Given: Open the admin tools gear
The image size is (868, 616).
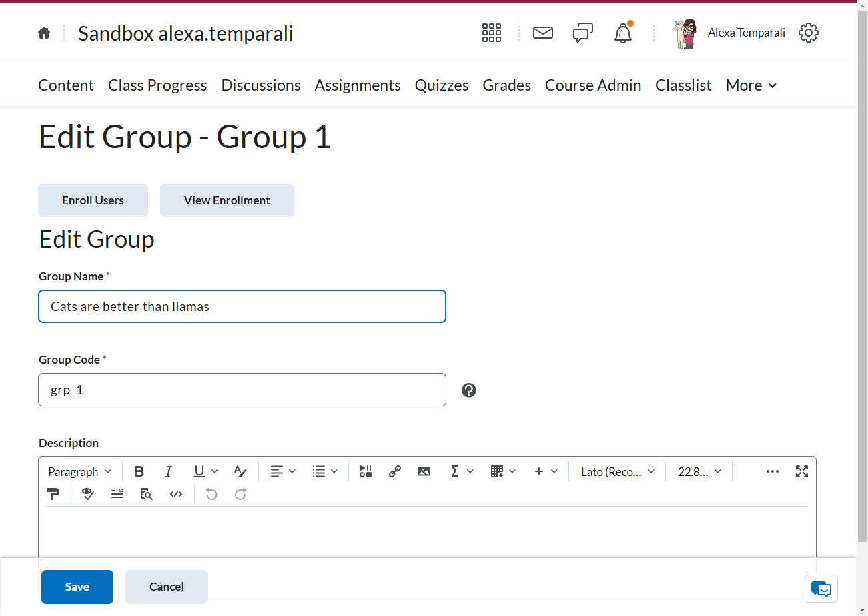Looking at the screenshot, I should [809, 33].
